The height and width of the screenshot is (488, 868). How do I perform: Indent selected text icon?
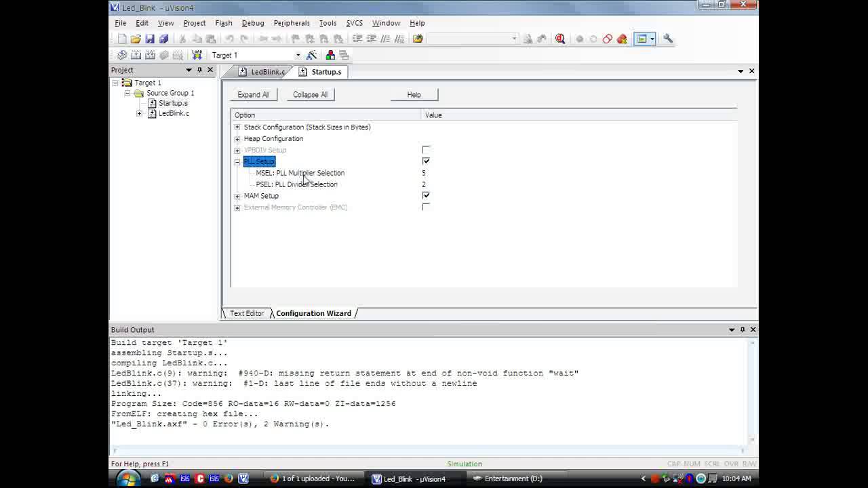(357, 39)
